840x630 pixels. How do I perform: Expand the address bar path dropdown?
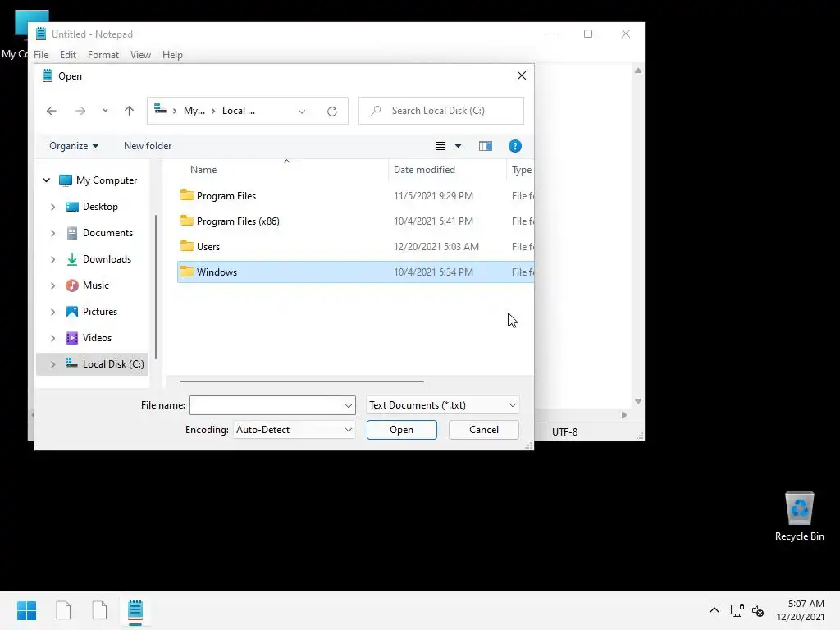pyautogui.click(x=302, y=111)
